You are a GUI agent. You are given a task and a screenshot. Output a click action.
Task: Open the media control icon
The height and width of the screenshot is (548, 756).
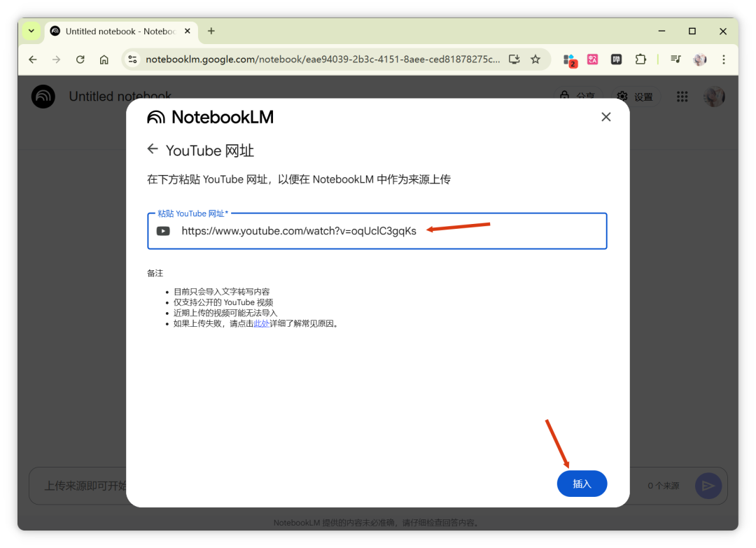(675, 59)
